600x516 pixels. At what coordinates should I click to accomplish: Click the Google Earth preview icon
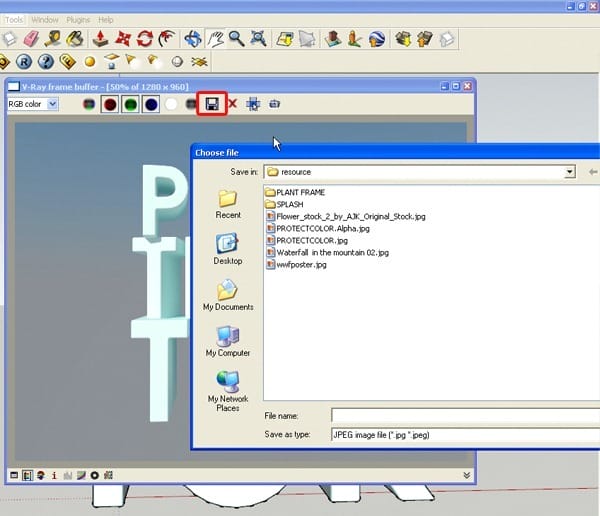pos(377,39)
